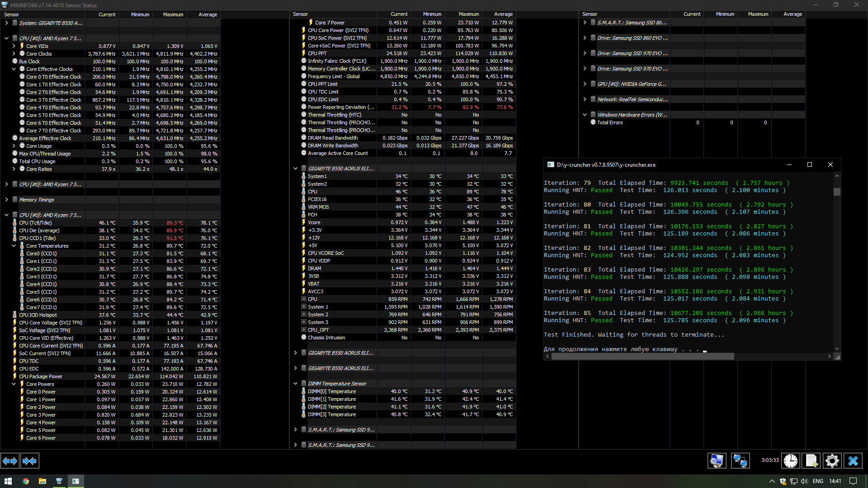Open Chrome from the taskbar
The width and height of the screenshot is (868, 488).
(26, 481)
